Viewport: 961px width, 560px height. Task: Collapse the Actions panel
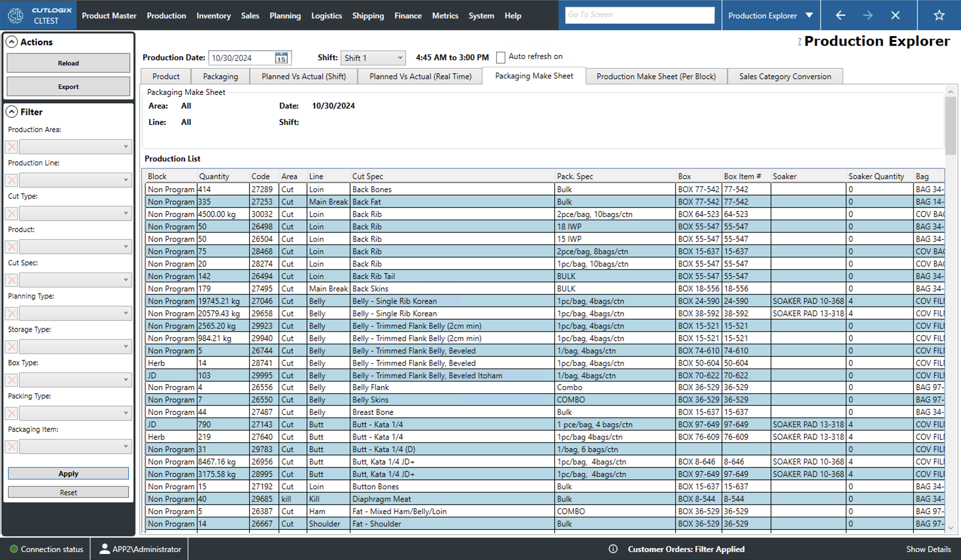coord(12,42)
